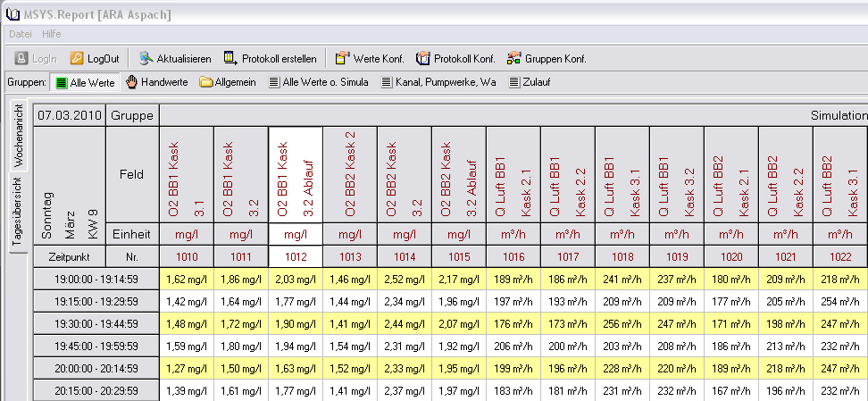Select the Allgemein folder group
868x401 pixels.
(x=206, y=82)
